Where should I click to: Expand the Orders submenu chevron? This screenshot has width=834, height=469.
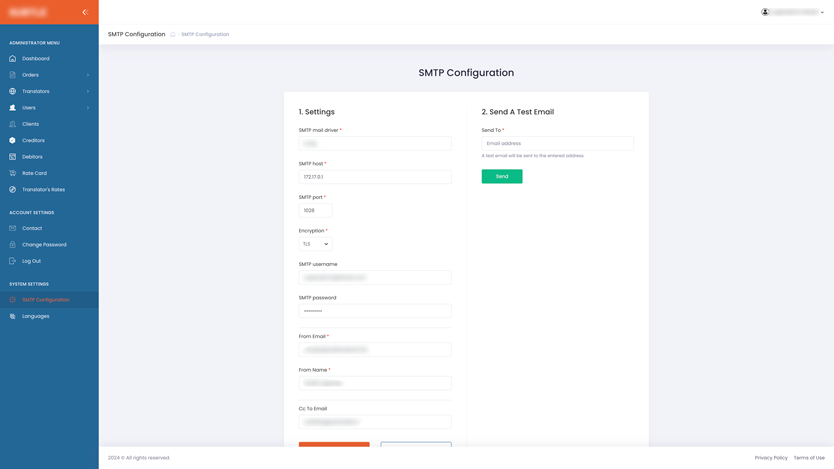(x=88, y=75)
